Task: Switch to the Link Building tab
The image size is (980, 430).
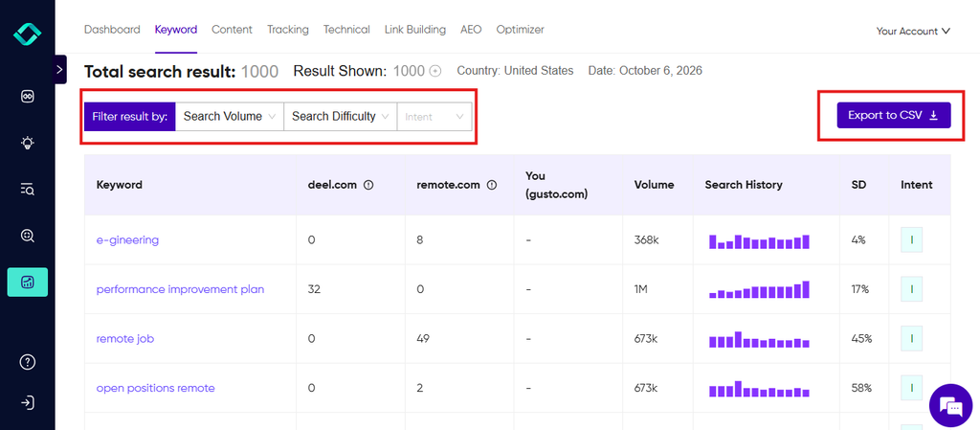Action: point(415,30)
